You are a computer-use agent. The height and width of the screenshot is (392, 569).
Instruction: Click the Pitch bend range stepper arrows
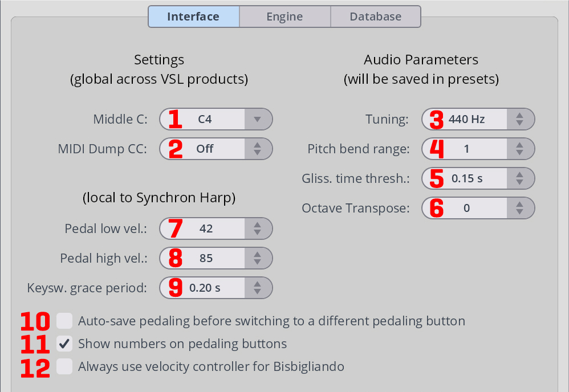tap(519, 149)
